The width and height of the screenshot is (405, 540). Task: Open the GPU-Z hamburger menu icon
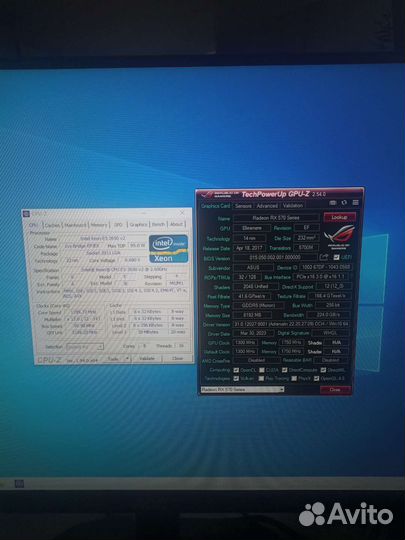(x=355, y=202)
